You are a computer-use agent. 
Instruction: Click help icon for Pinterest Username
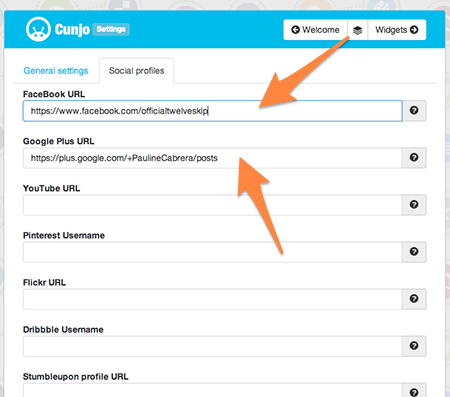pos(414,251)
